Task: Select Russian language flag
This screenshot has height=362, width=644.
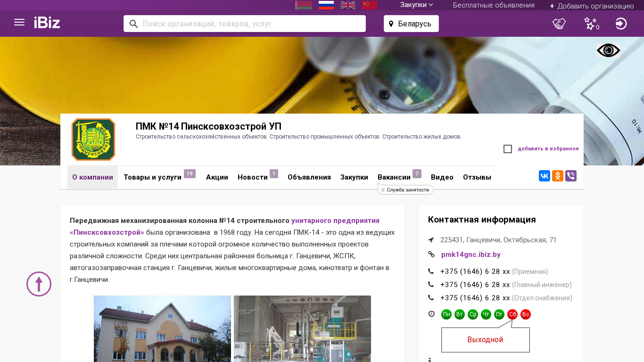Action: click(326, 5)
